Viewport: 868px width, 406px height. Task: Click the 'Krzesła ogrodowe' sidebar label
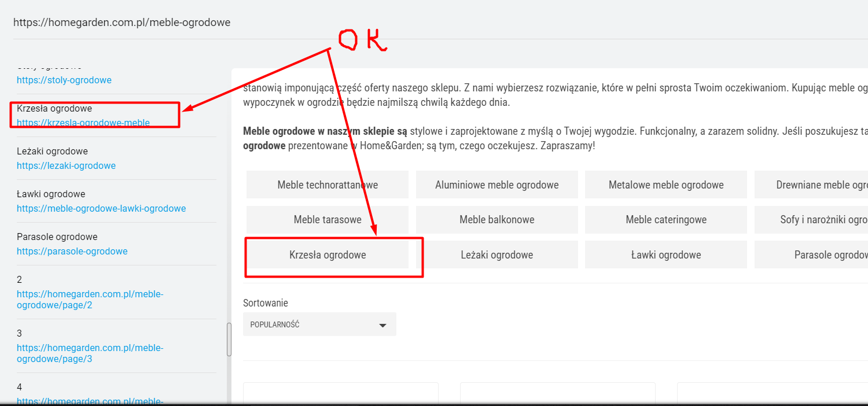coord(54,108)
